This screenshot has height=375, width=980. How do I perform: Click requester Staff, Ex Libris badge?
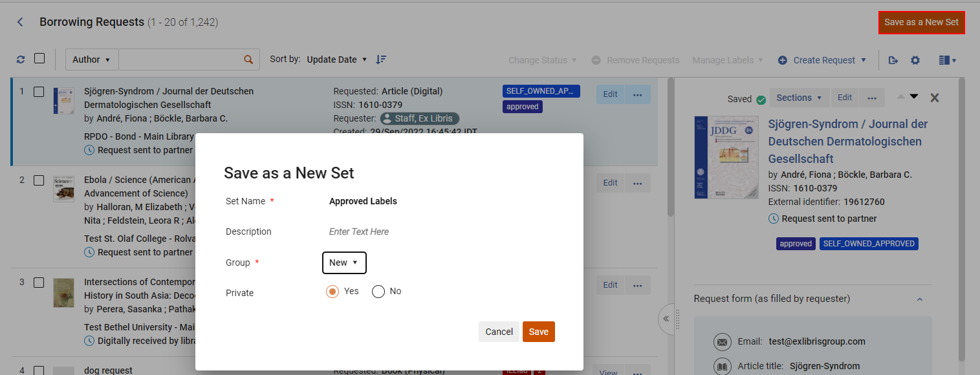pyautogui.click(x=420, y=118)
